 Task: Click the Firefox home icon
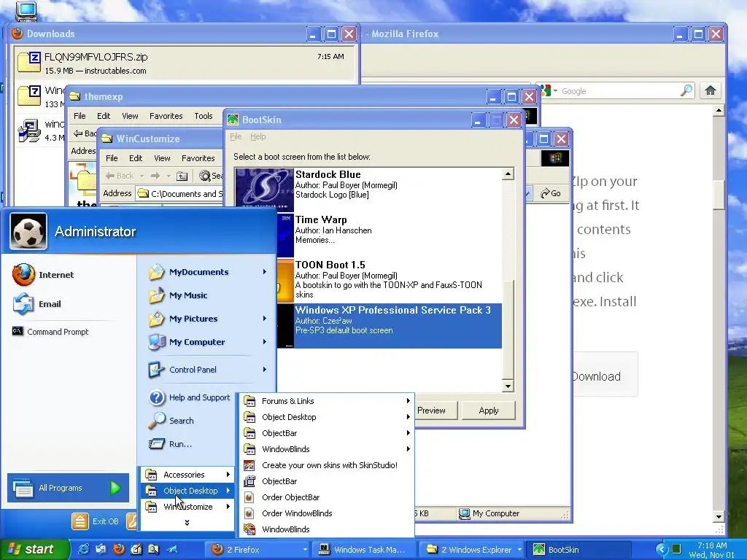711,90
